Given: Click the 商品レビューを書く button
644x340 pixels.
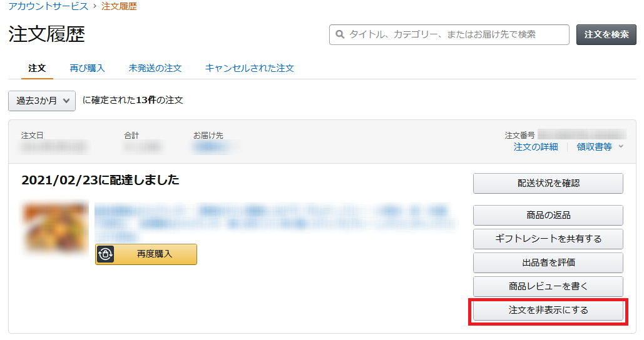Looking at the screenshot, I should (548, 287).
